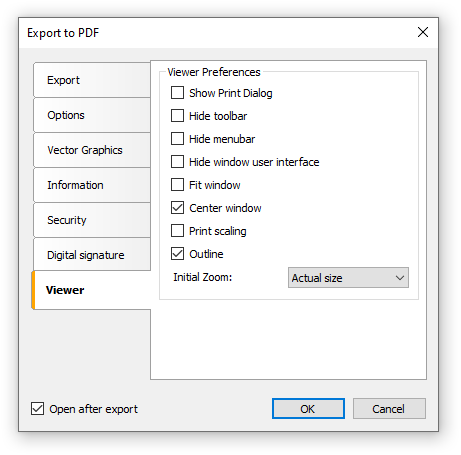461x455 pixels.
Task: Toggle the Fit window checkbox
Action: (177, 185)
